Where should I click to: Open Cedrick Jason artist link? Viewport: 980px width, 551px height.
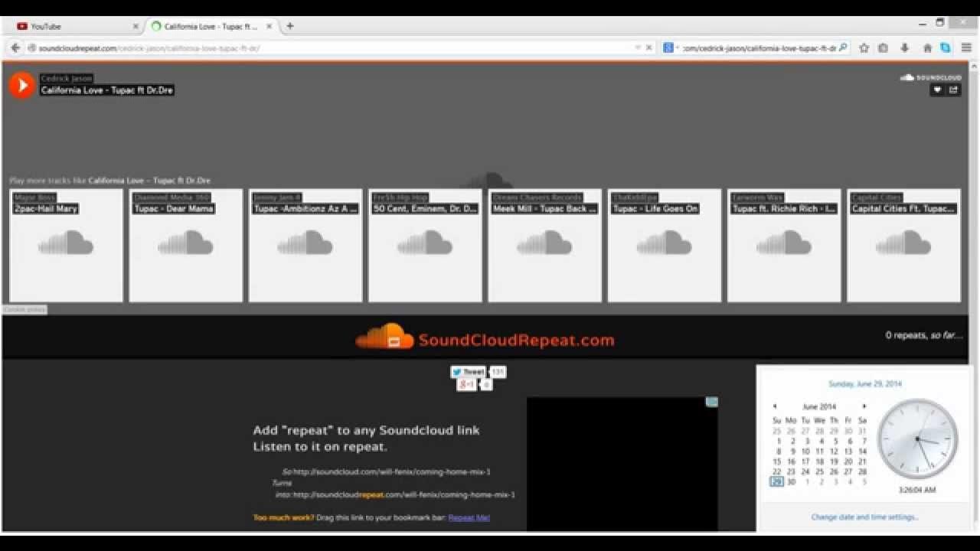point(67,78)
